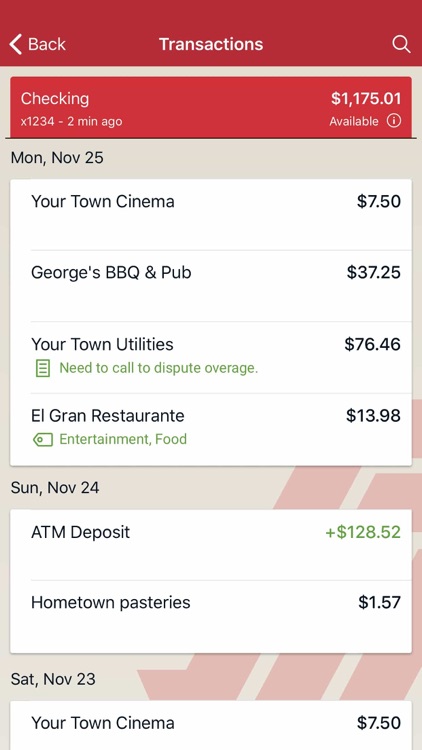Open the Available balance info icon

click(394, 121)
